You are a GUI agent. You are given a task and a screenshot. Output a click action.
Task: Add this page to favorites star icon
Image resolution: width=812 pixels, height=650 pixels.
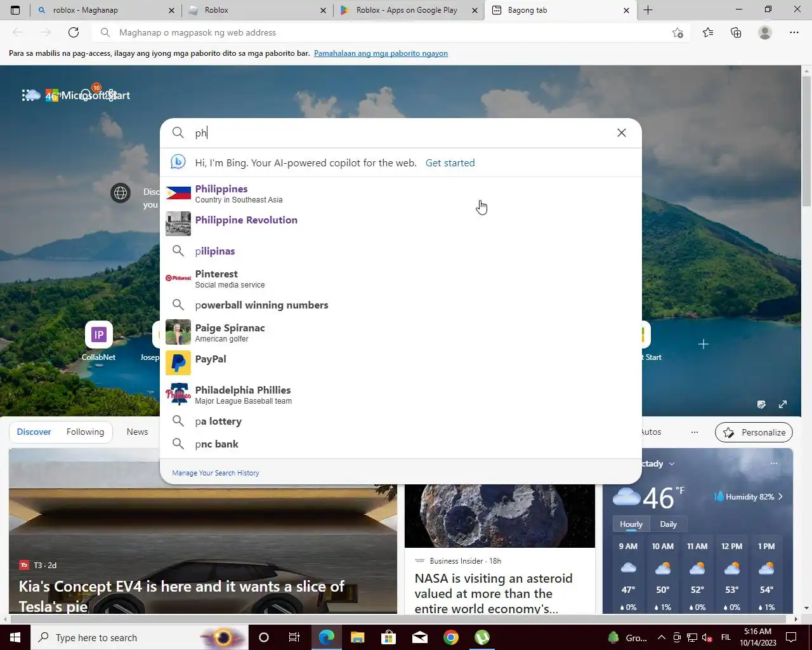coord(678,32)
